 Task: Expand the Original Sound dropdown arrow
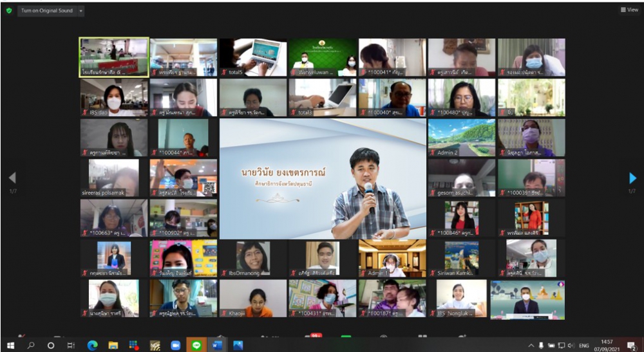coord(80,11)
